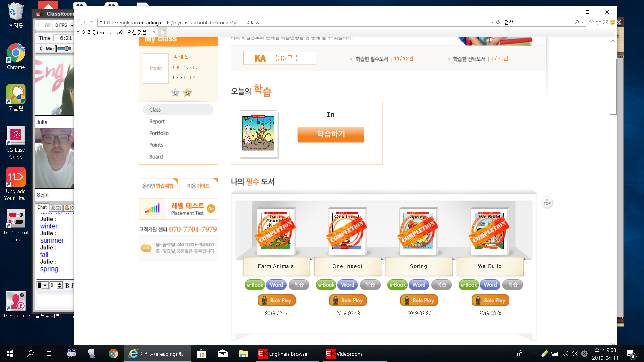Image resolution: width=644 pixels, height=362 pixels.
Task: Switch to the Videoroom taskbar window
Action: click(355, 354)
